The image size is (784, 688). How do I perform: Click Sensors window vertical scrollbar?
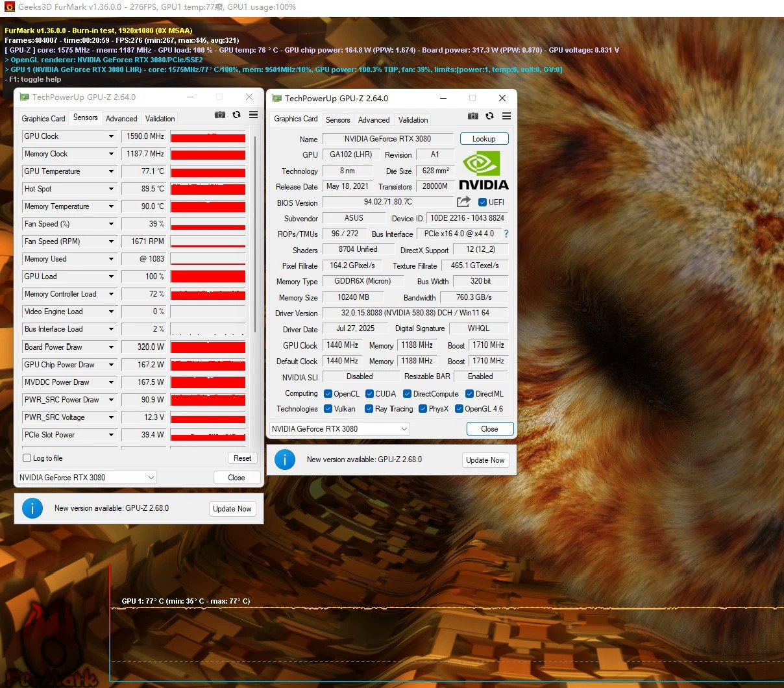(x=256, y=234)
